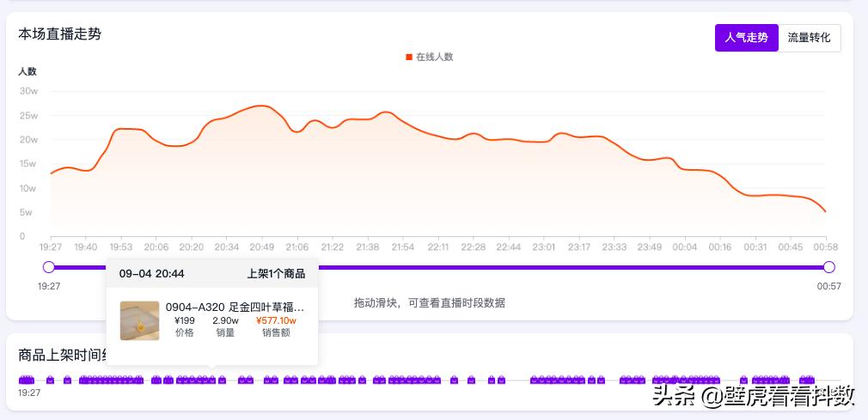The width and height of the screenshot is (868, 420).
Task: Click the right range slider handle at 00:57
Action: pyautogui.click(x=828, y=267)
